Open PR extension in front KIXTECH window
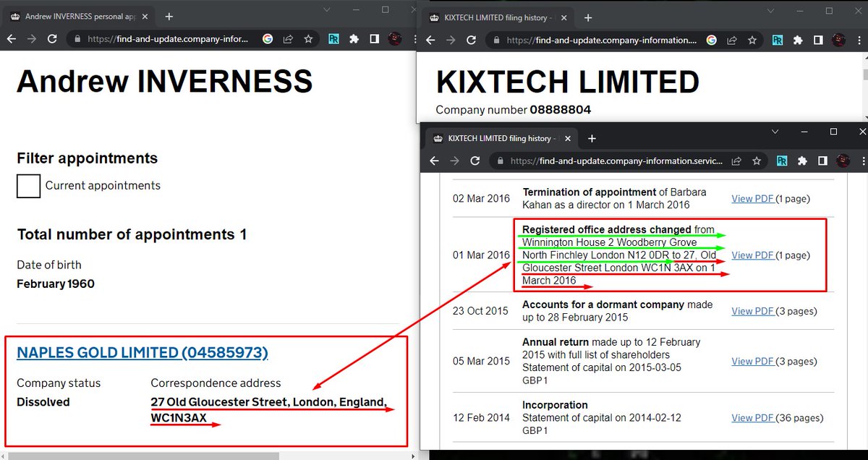 tap(782, 161)
